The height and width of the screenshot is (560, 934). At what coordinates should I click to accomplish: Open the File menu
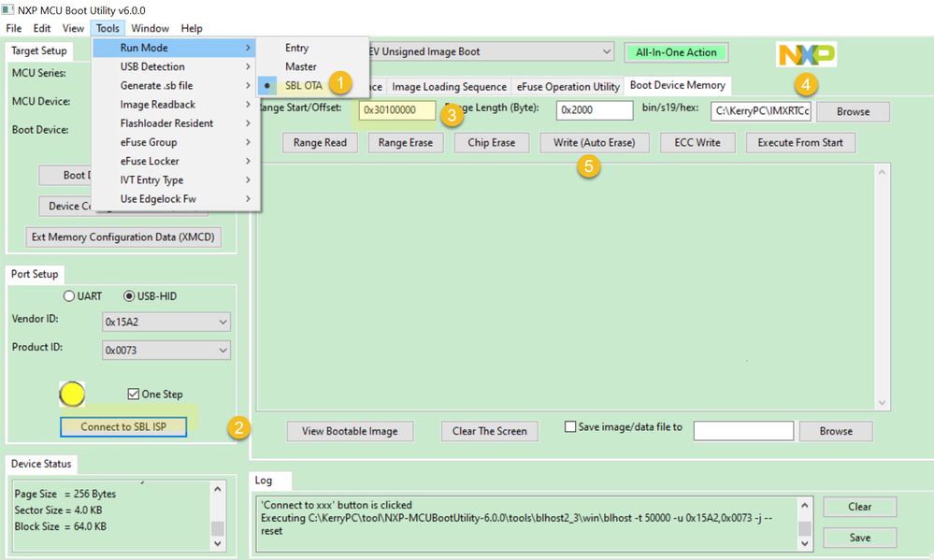[14, 28]
